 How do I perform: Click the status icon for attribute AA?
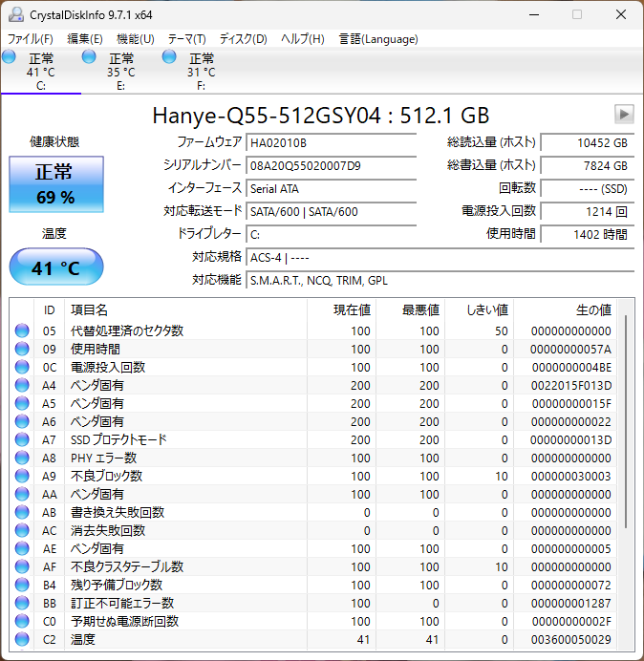point(22,494)
